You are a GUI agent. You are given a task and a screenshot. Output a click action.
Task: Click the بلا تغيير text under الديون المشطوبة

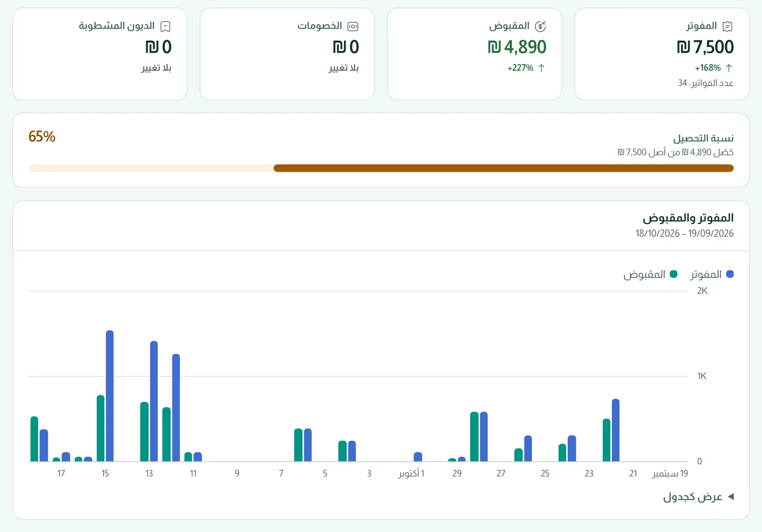point(156,68)
